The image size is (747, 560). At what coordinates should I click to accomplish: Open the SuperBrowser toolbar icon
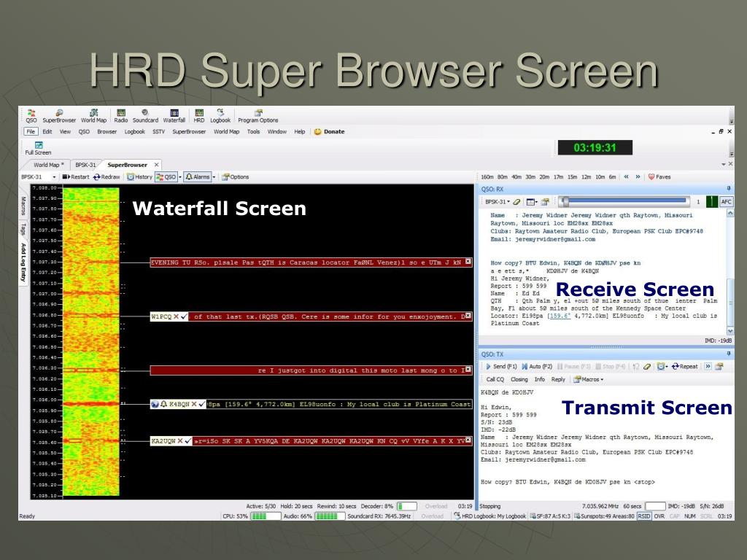pos(59,116)
